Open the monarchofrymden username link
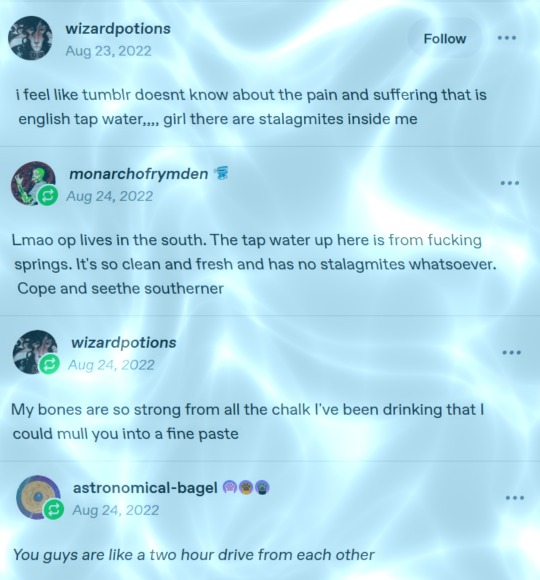 click(x=139, y=174)
